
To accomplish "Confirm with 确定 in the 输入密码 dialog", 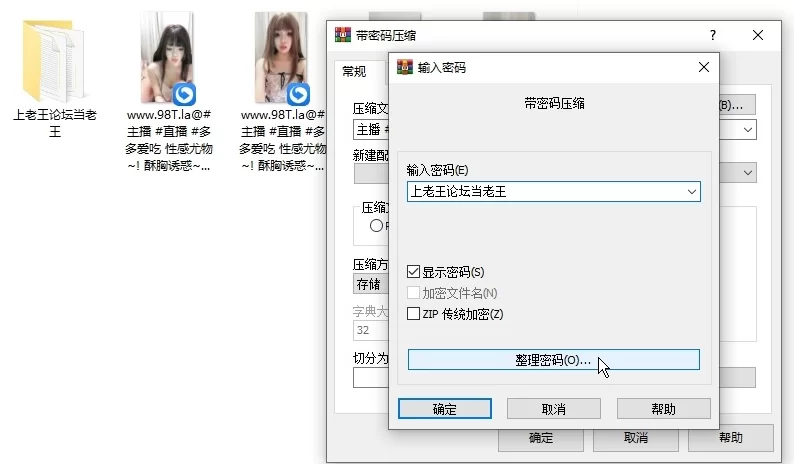I will (x=445, y=409).
